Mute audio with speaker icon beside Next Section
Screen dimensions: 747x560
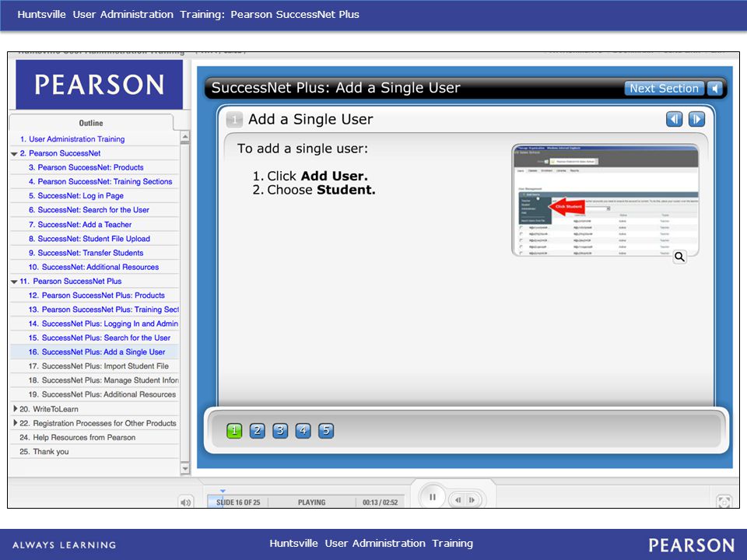(715, 89)
